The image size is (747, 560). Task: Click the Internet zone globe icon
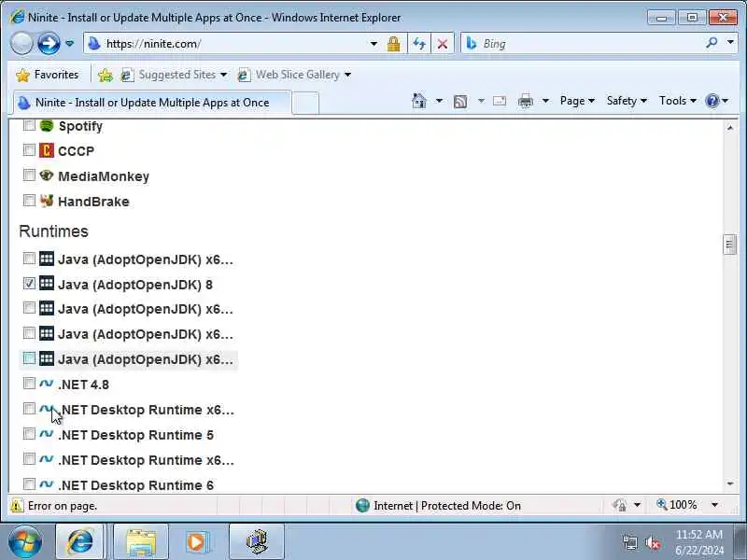(362, 505)
